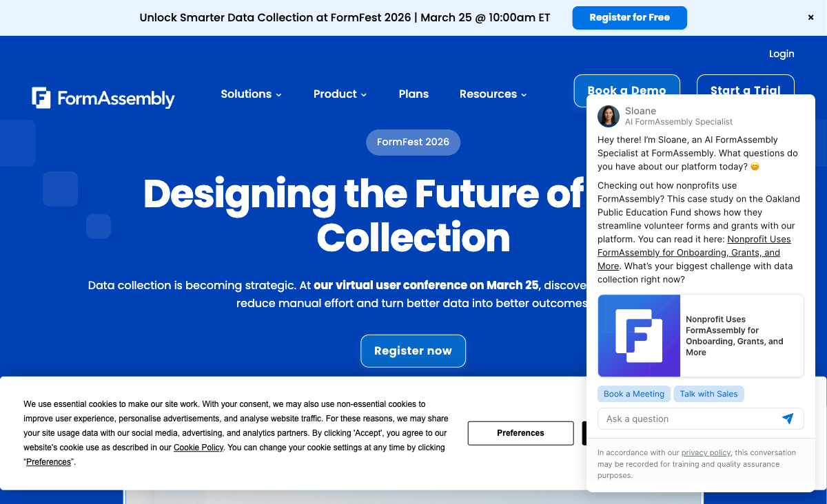Viewport: 827px width, 504px height.
Task: Click Register for Free in the banner
Action: [629, 18]
